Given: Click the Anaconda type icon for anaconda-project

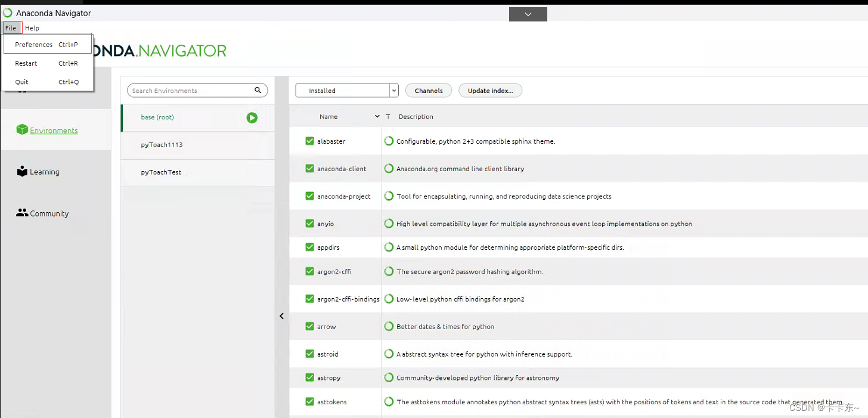Looking at the screenshot, I should coord(389,196).
